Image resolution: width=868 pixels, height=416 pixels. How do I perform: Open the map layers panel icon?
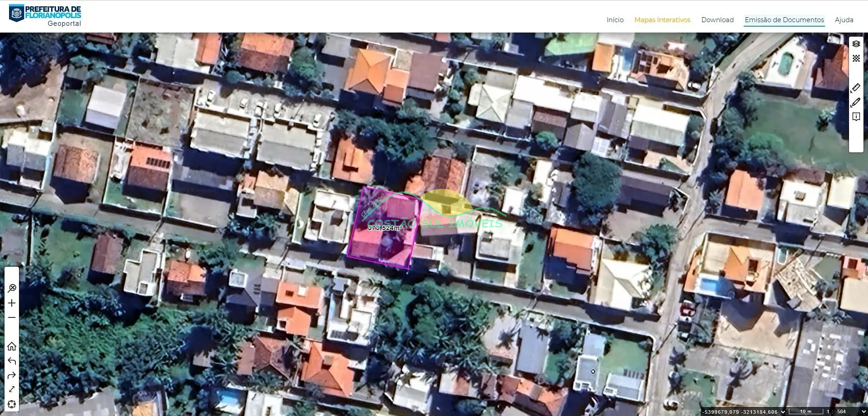856,44
